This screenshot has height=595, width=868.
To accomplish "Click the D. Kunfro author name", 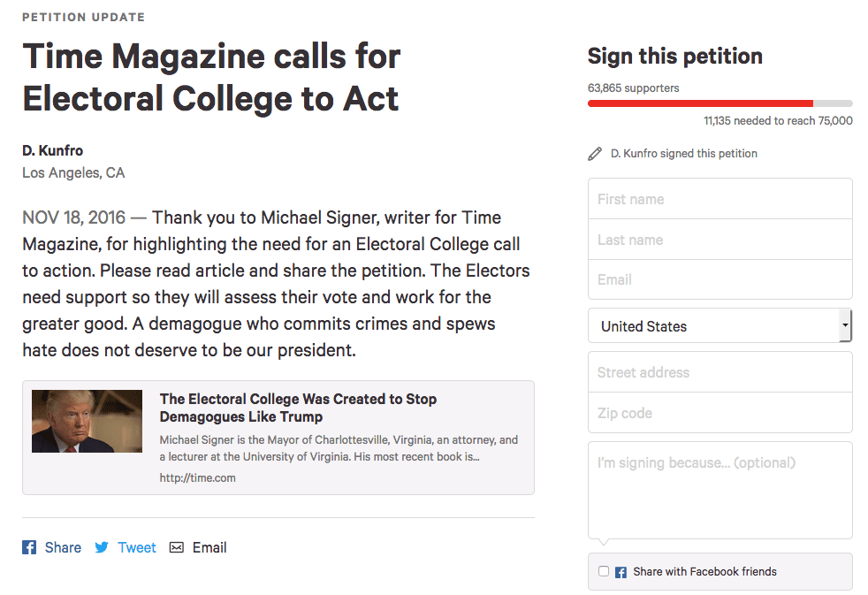I will pyautogui.click(x=52, y=150).
